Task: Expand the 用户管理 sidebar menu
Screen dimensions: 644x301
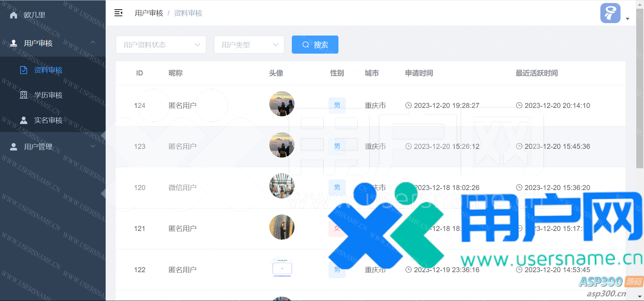Action: (93, 146)
